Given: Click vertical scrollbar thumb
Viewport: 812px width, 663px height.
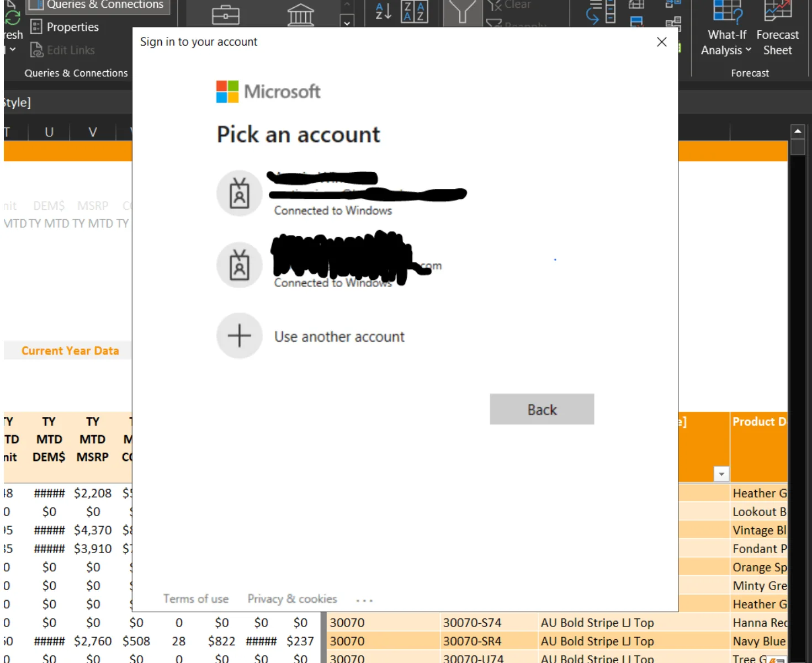Looking at the screenshot, I should coord(798,147).
